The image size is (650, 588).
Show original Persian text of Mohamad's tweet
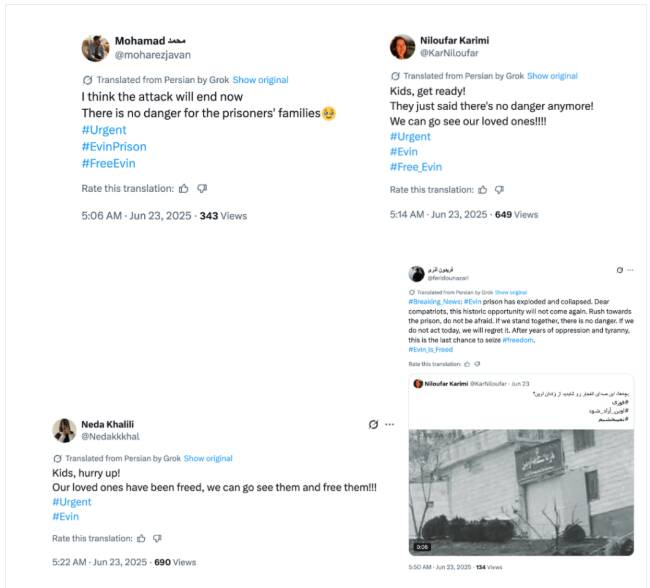(x=260, y=80)
